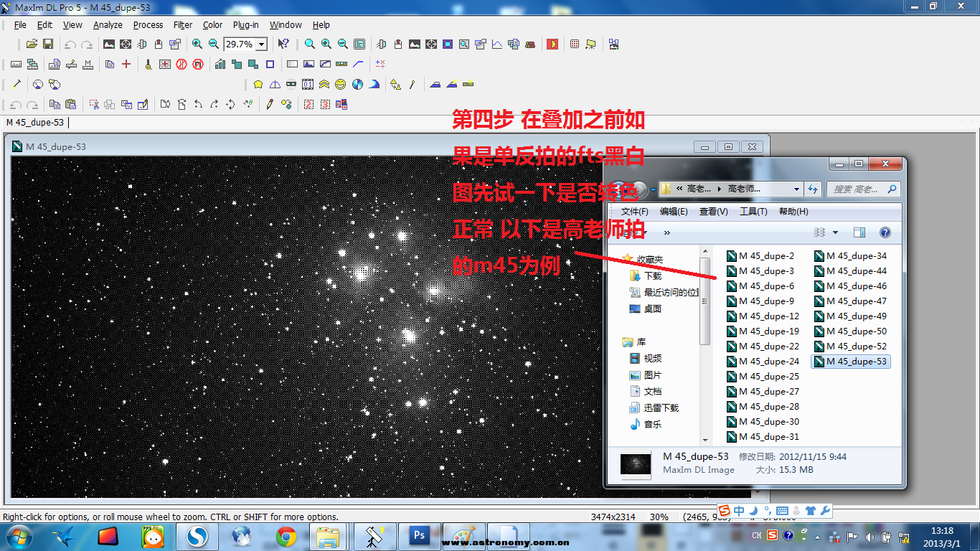Select file M 45_dupe-44 in Explorer
This screenshot has width=980, height=551.
pyautogui.click(x=850, y=270)
